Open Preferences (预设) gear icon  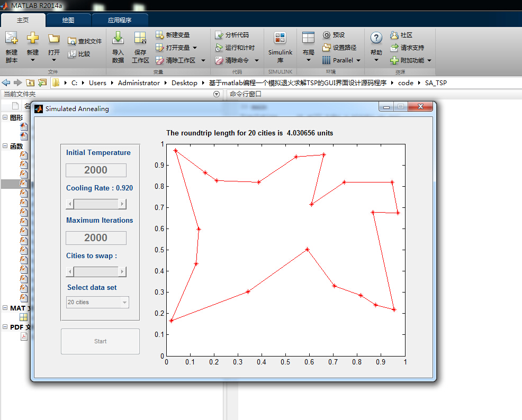[x=327, y=35]
